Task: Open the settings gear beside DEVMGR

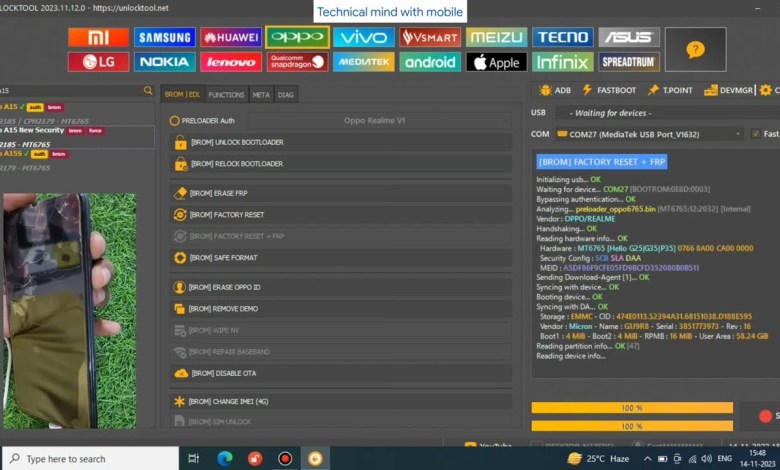Action: [766, 90]
